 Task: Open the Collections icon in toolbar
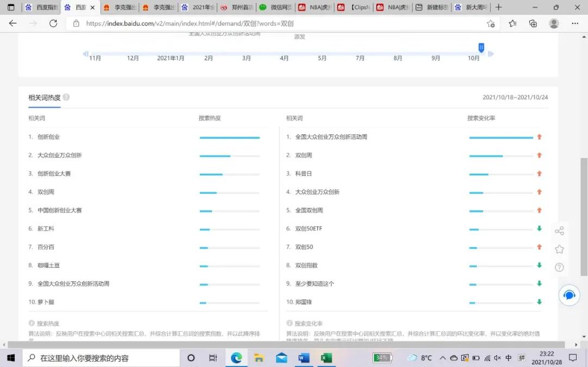tap(533, 23)
